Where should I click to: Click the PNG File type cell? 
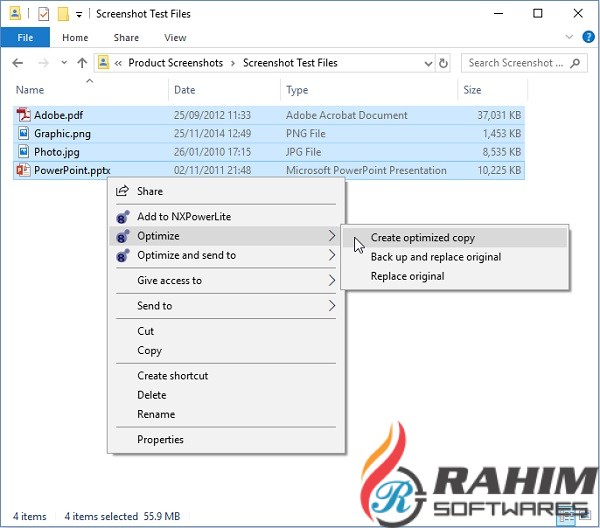pos(305,134)
